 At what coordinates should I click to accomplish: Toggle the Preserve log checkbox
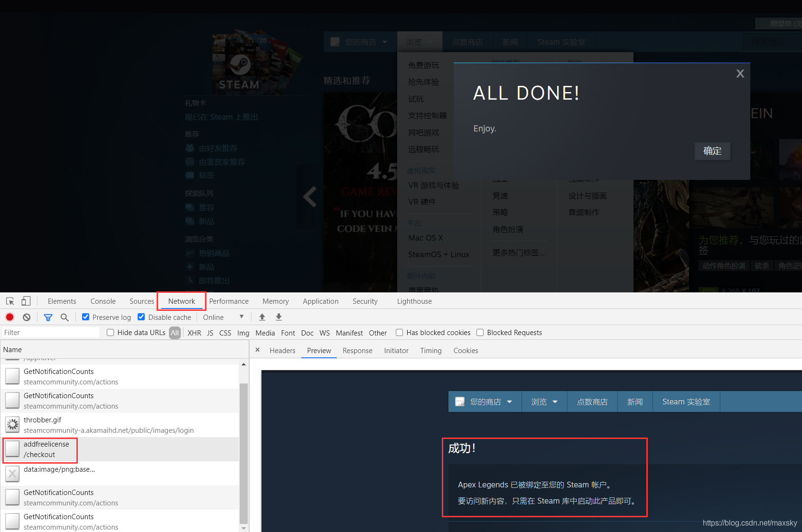(x=85, y=317)
